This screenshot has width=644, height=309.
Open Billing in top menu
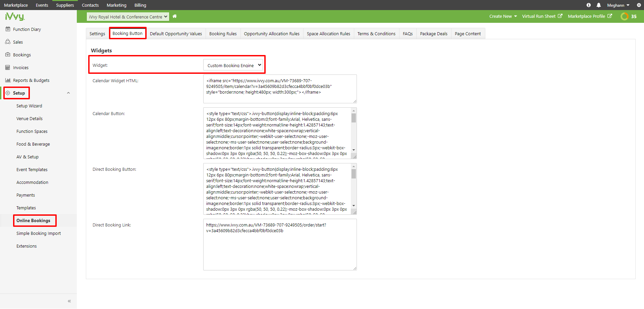(140, 5)
